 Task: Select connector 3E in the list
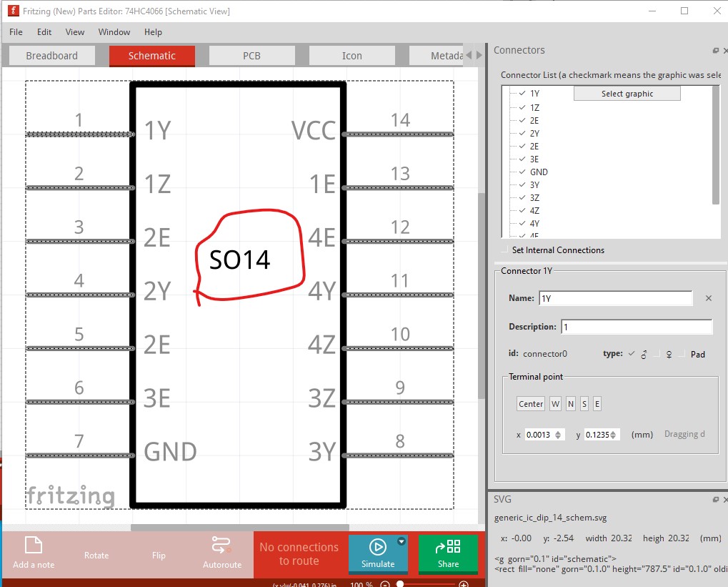[x=534, y=159]
